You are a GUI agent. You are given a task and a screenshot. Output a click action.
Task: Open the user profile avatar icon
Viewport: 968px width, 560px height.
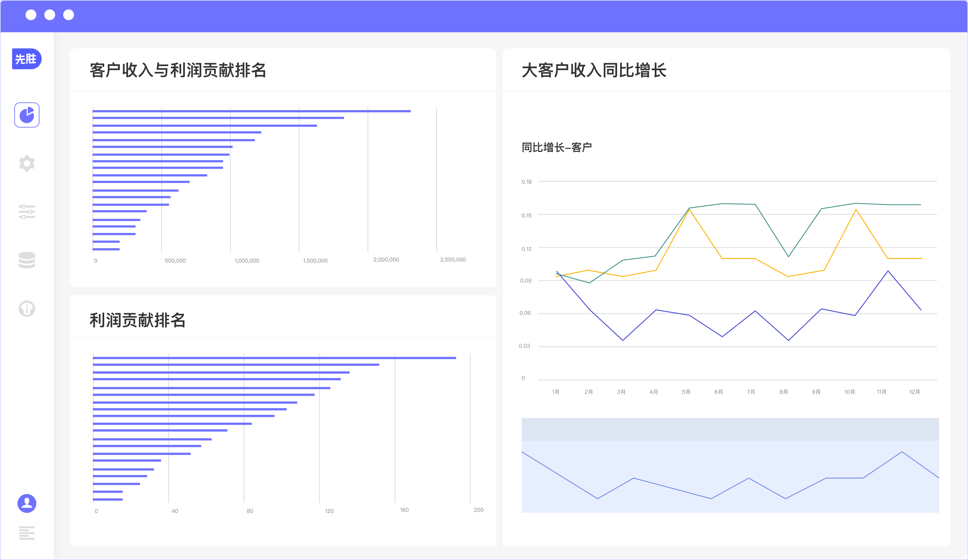[27, 503]
